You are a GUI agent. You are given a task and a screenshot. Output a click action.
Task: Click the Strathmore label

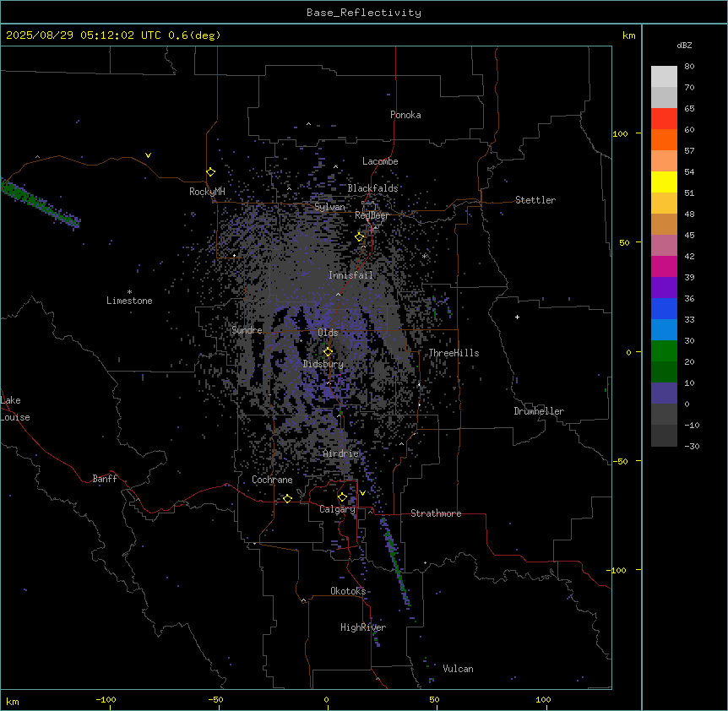coord(436,513)
